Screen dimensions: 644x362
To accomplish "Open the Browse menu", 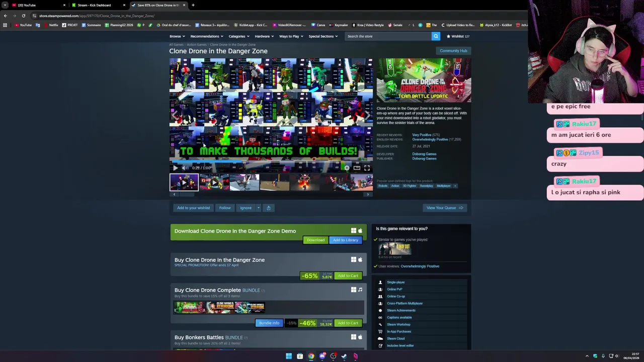I will tap(177, 36).
